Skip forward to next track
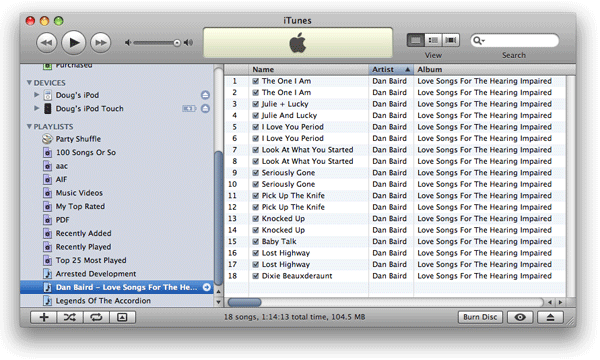This screenshot has height=360, width=600. [101, 42]
